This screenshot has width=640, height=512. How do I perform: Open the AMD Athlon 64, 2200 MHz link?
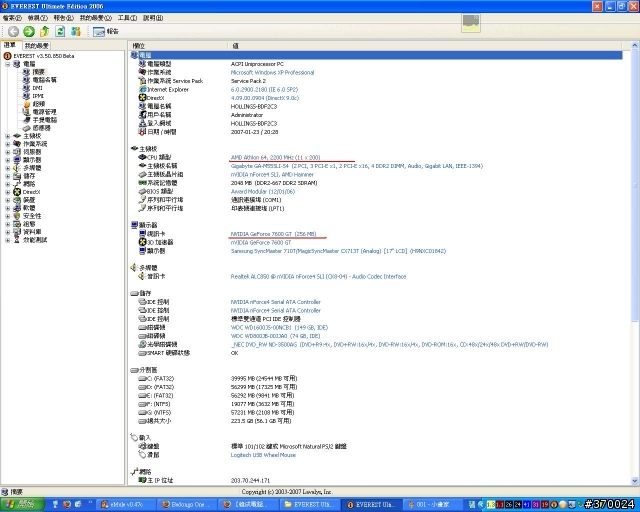(x=276, y=157)
